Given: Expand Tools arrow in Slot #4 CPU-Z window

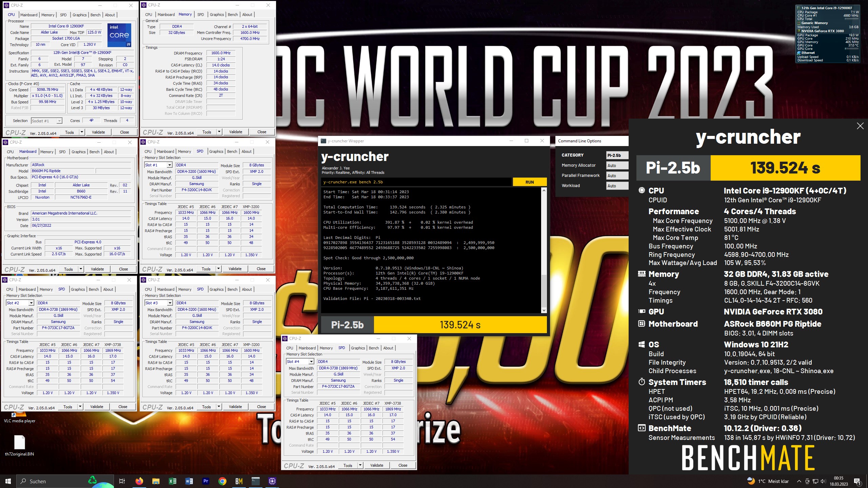Looking at the screenshot, I should (x=360, y=465).
